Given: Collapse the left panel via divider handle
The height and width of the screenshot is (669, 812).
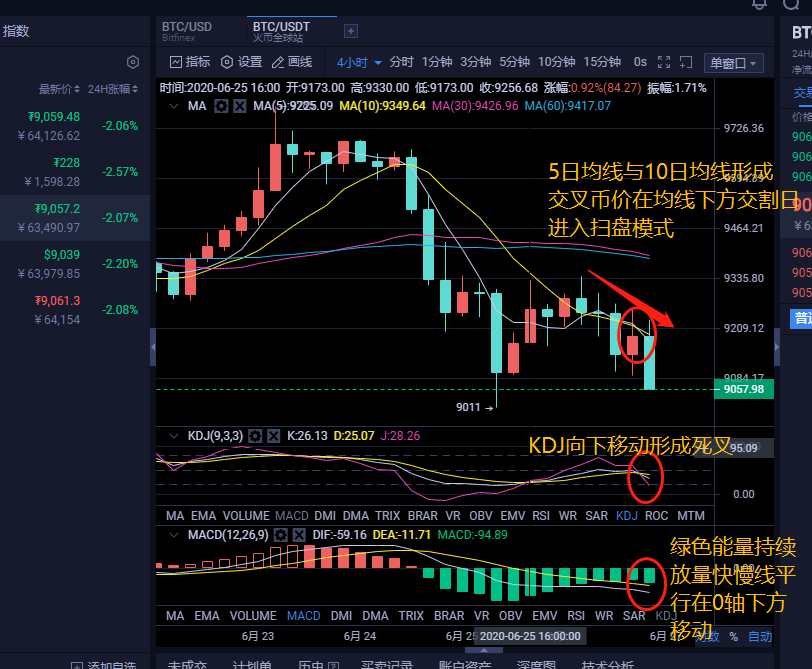Looking at the screenshot, I should pos(153,347).
